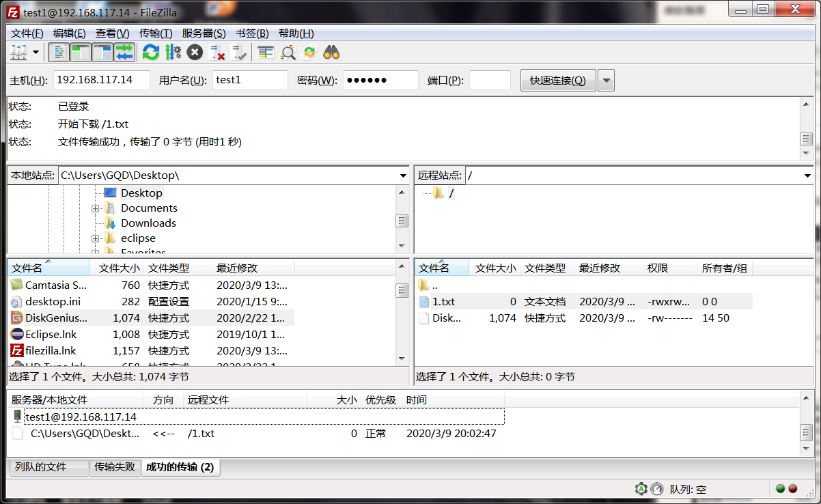
Task: Select the remote root folder /
Action: (451, 193)
